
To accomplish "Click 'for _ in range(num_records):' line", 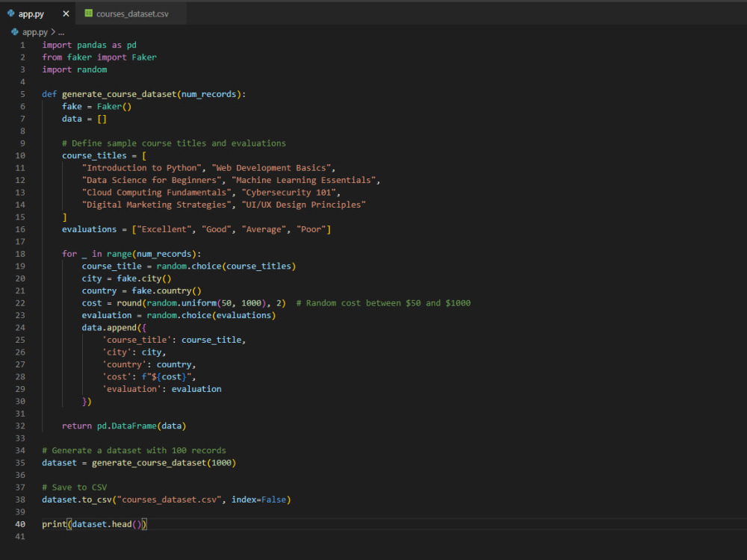I will [x=131, y=255].
